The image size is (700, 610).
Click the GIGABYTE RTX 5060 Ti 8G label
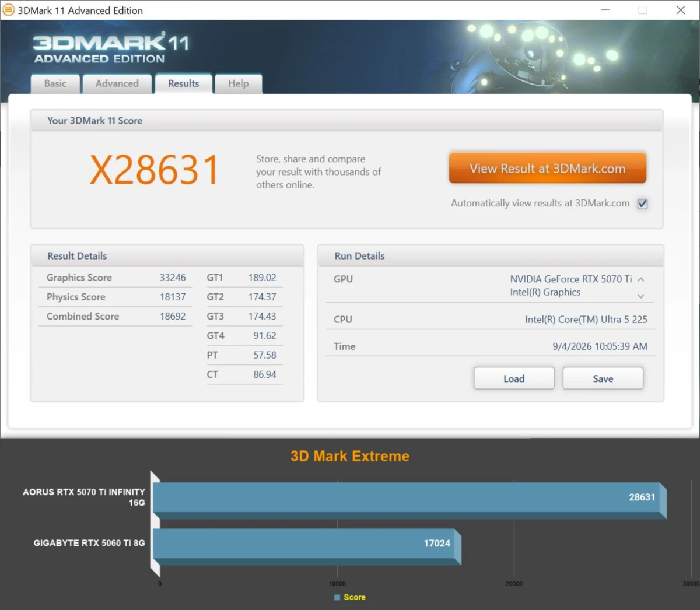pos(89,543)
